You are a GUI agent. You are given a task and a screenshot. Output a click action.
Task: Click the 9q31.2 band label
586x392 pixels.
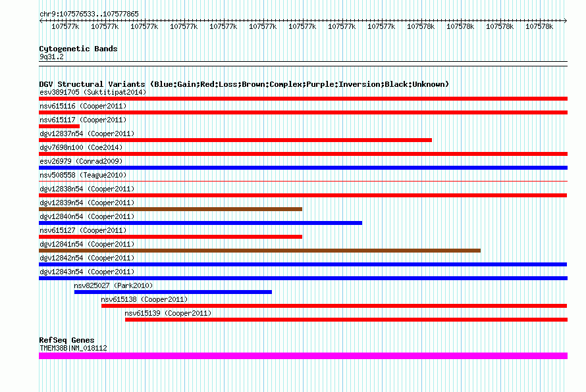click(51, 57)
